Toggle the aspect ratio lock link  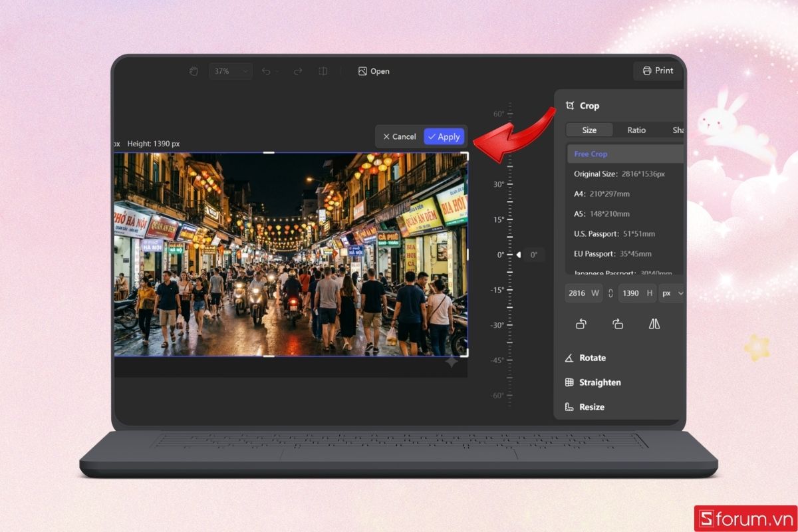point(610,293)
